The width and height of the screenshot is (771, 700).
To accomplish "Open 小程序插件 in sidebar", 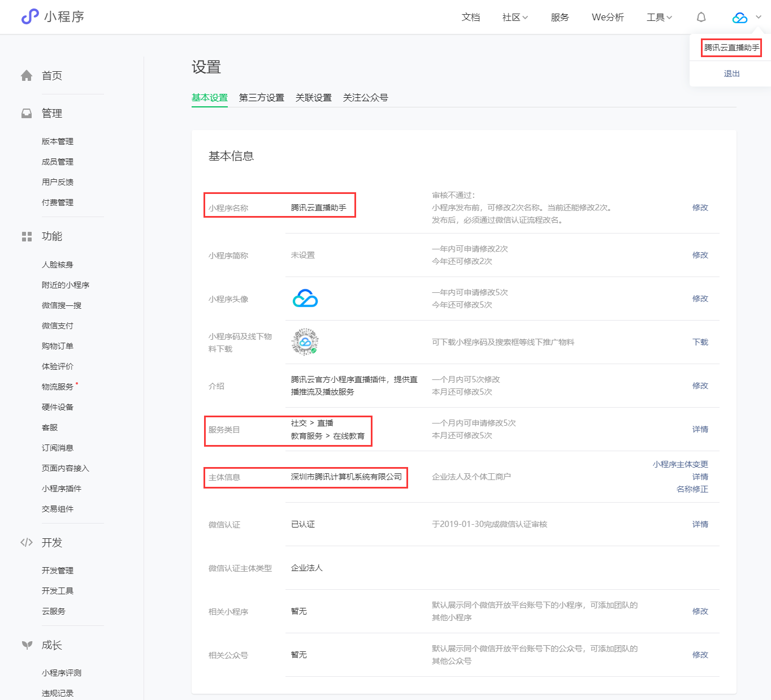I will 62,489.
